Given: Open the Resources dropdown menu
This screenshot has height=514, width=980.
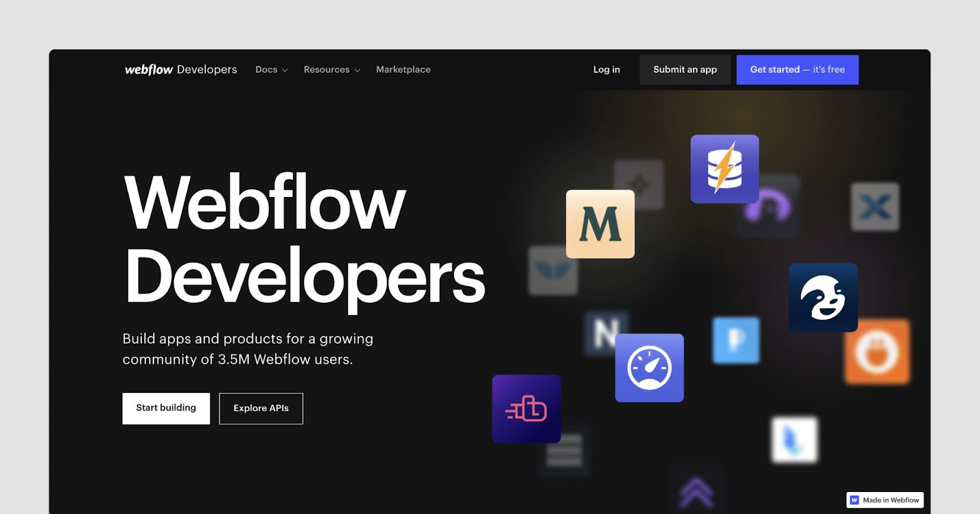Looking at the screenshot, I should pos(331,70).
